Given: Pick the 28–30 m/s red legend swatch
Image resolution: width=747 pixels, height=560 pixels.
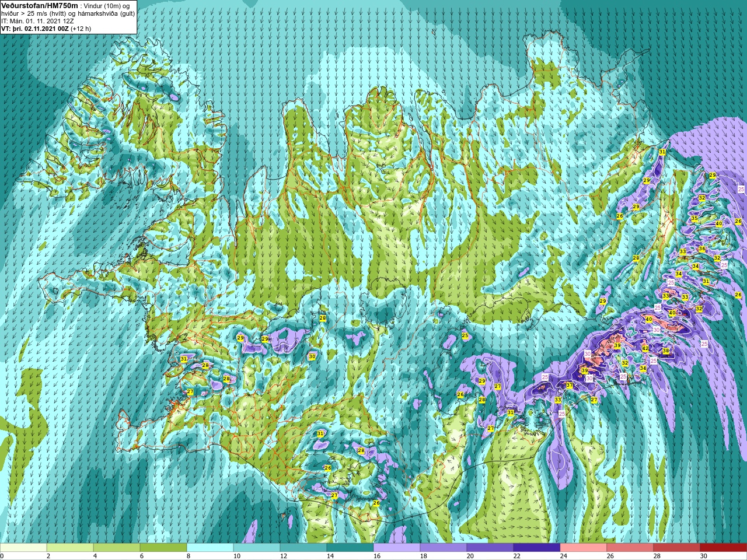Looking at the screenshot, I should pos(677,548).
